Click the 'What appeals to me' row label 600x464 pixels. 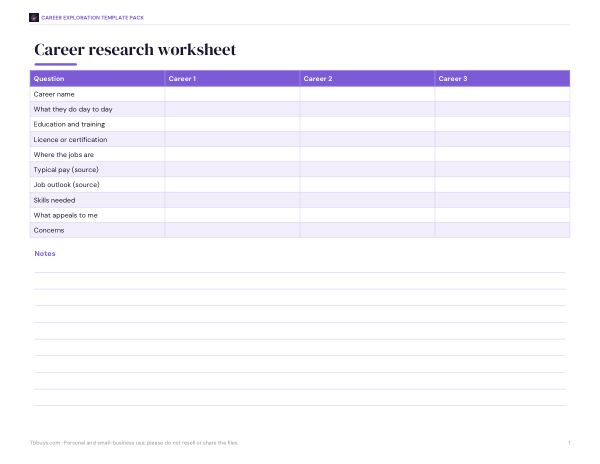click(x=65, y=215)
